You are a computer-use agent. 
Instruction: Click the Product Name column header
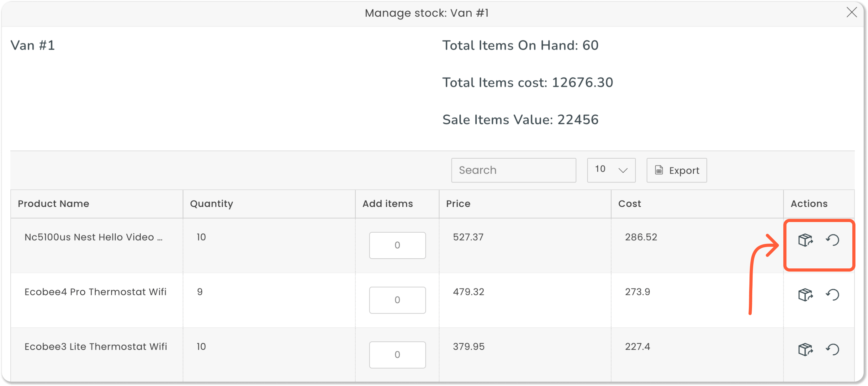pyautogui.click(x=53, y=204)
